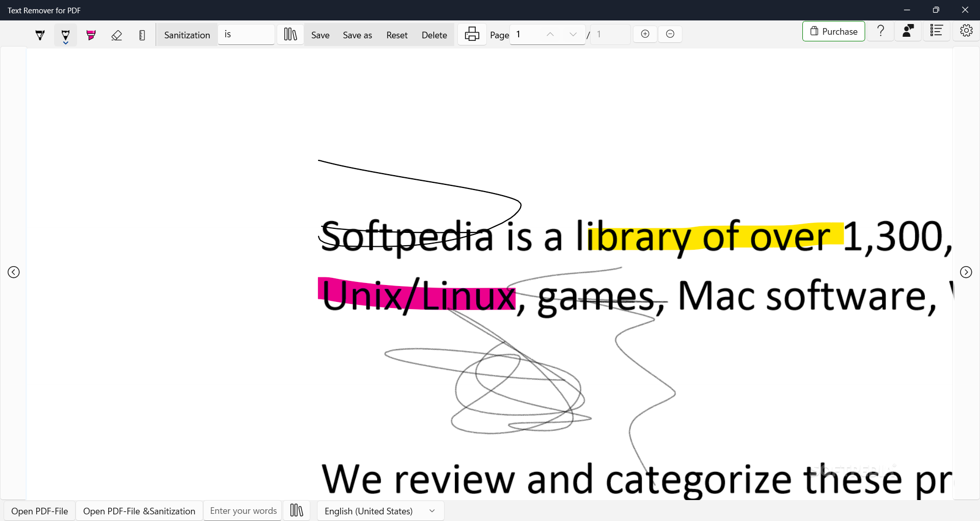Image resolution: width=980 pixels, height=521 pixels.
Task: Go to next page with right arrow
Action: point(966,272)
